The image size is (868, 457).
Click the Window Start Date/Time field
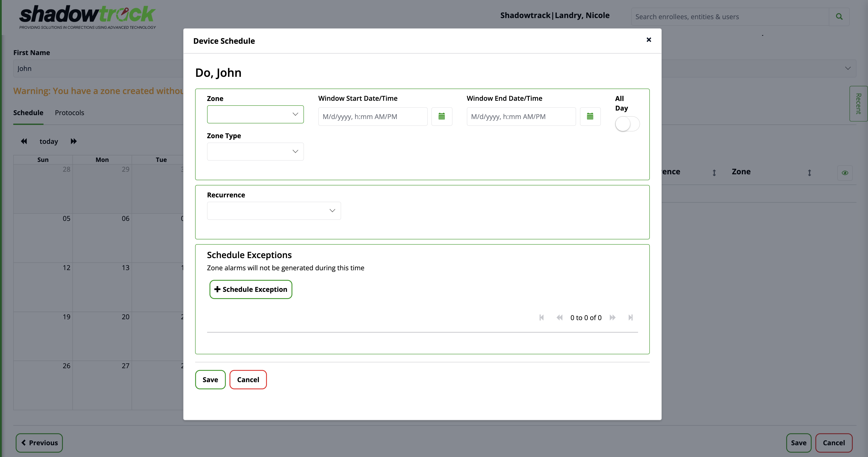point(372,117)
